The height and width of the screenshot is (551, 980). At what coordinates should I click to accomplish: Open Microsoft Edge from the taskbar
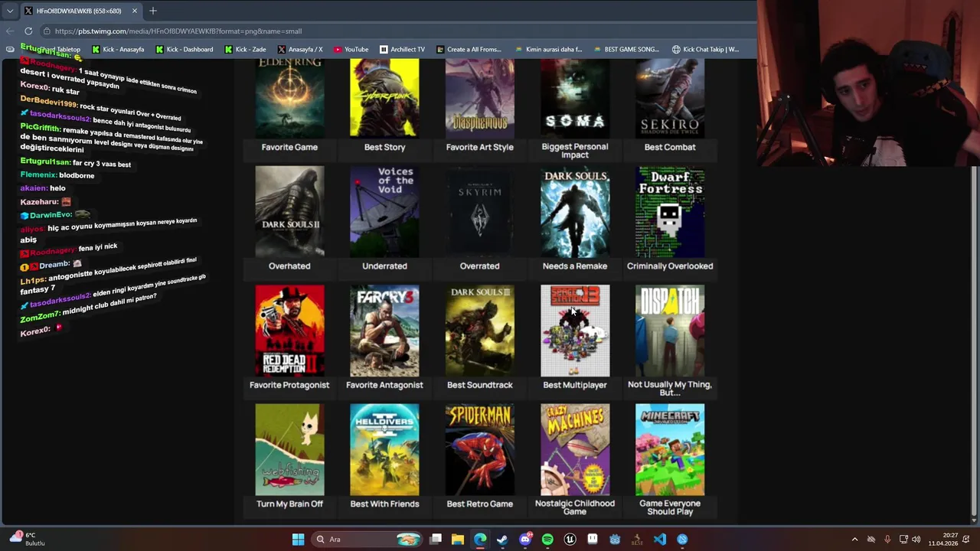pyautogui.click(x=480, y=540)
